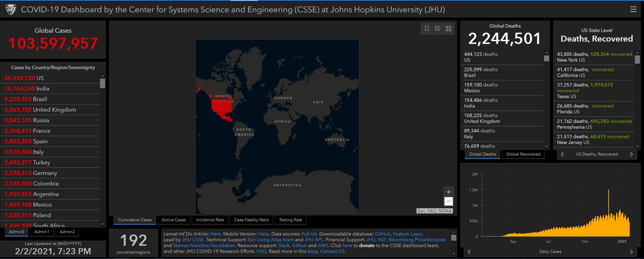Open the basemap gallery grid icon

coord(448,29)
